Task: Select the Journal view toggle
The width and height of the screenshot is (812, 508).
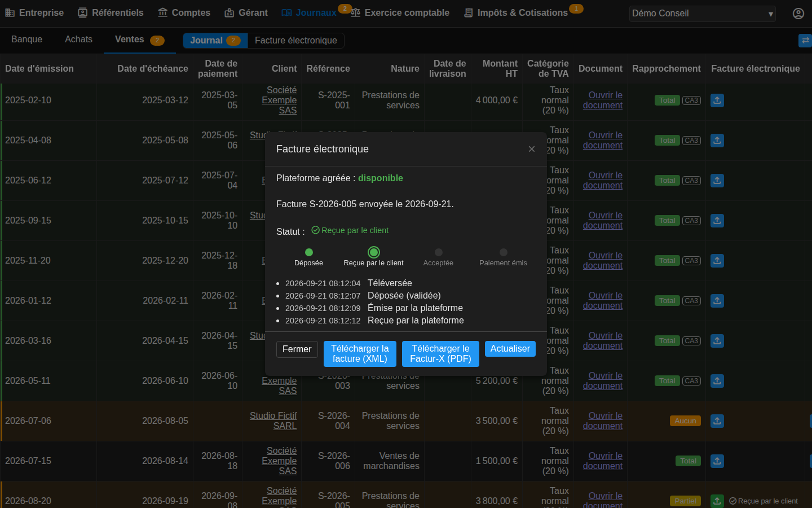Action: click(215, 41)
